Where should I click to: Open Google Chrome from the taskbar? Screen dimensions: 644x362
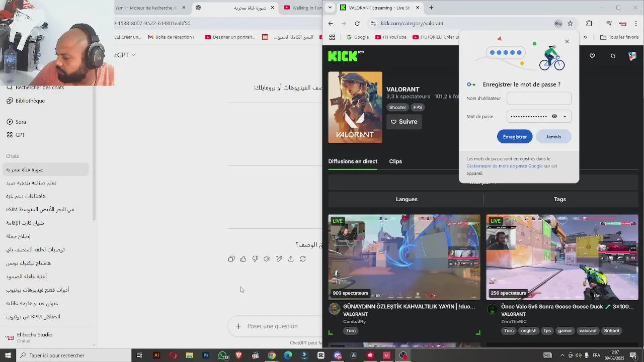point(272,355)
